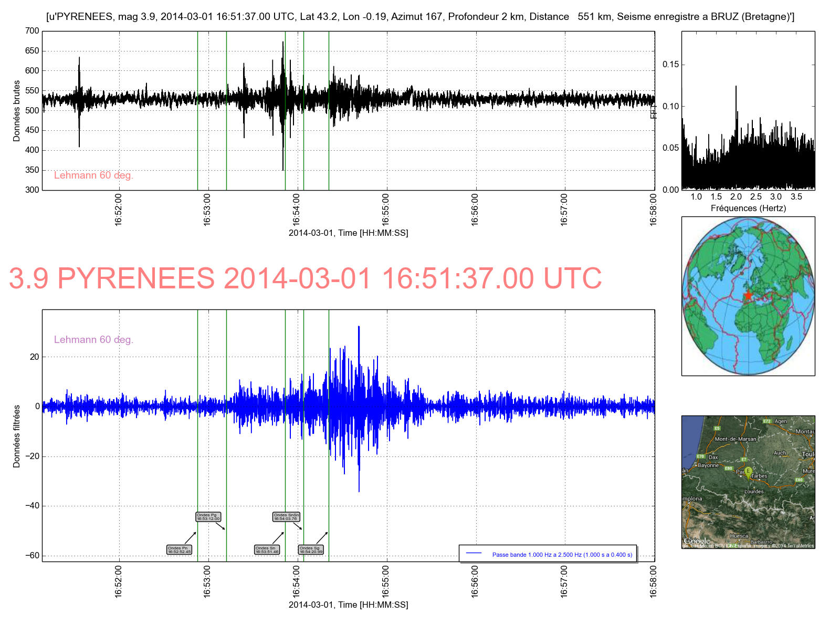The height and width of the screenshot is (624, 840).
Task: Click the large pink PYRENEES title text
Action: tap(305, 278)
